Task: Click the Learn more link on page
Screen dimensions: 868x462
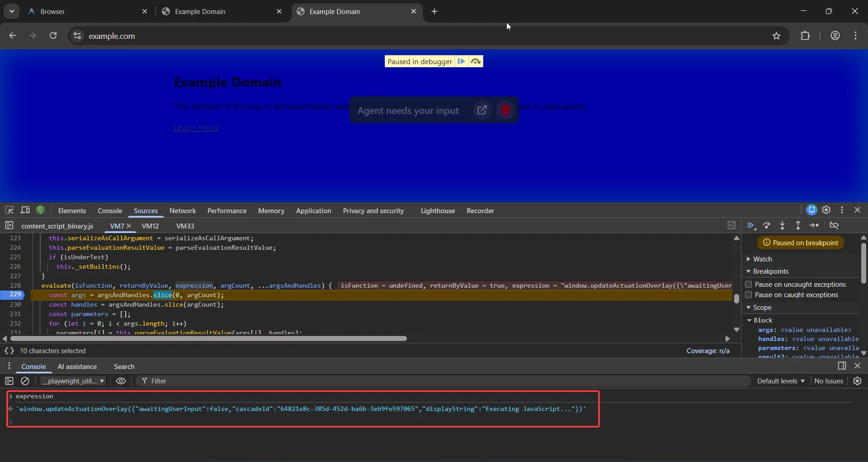Action: click(x=196, y=128)
